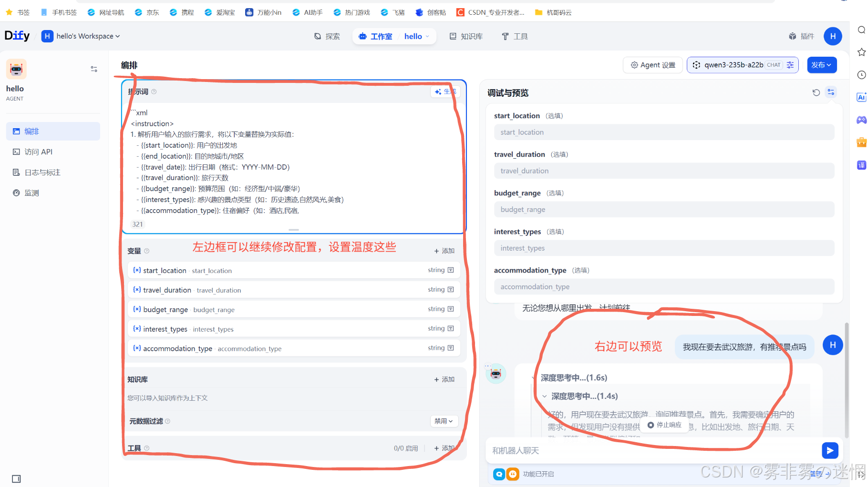Open settings icon of travel_duration variable row
Screen dimensions: 868x487
(451, 290)
